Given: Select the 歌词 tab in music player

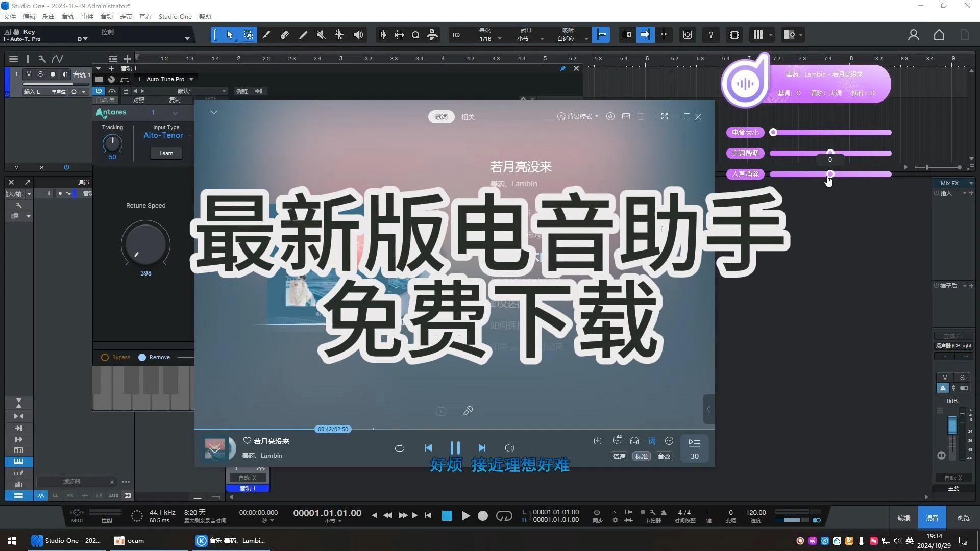Looking at the screenshot, I should pos(442,116).
